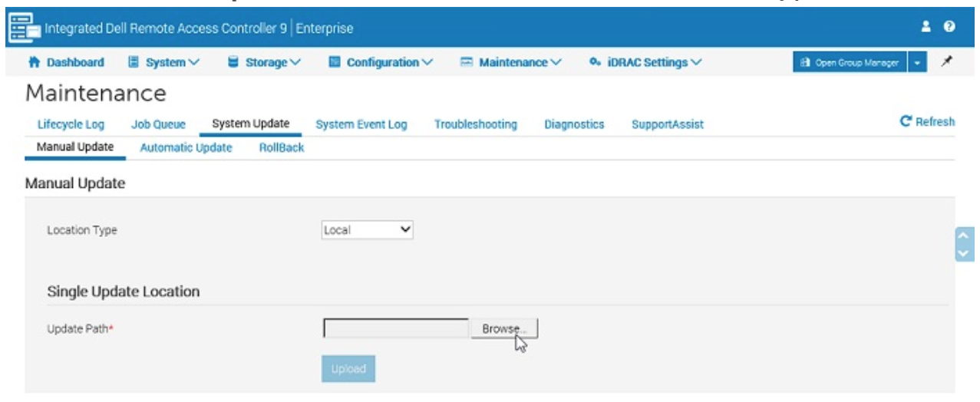Open the Troubleshooting tab
The width and height of the screenshot is (980, 402).
pyautogui.click(x=476, y=124)
